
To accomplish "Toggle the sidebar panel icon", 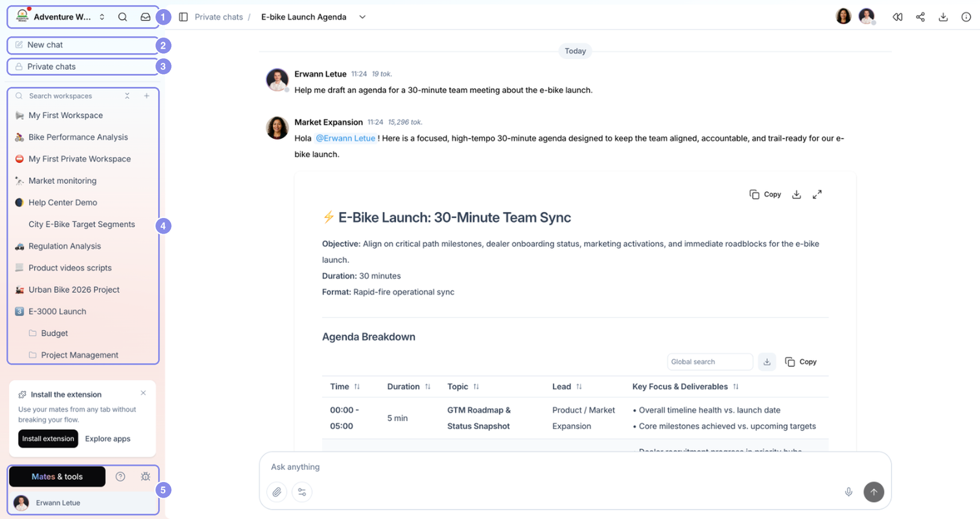I will pyautogui.click(x=183, y=17).
